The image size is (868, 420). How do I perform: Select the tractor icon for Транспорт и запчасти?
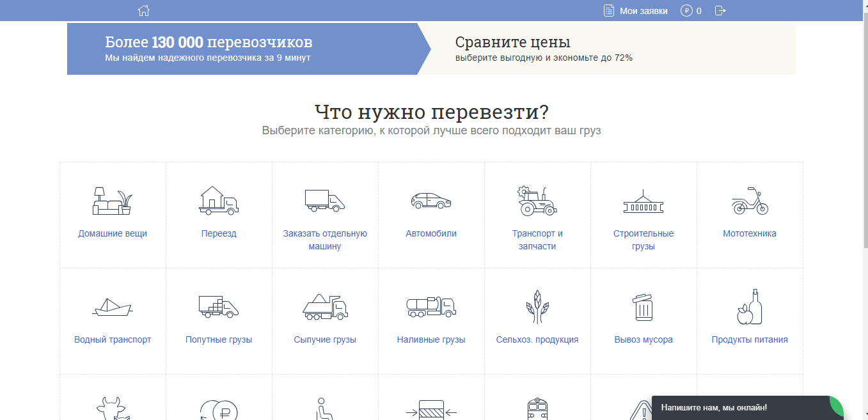[x=537, y=201]
